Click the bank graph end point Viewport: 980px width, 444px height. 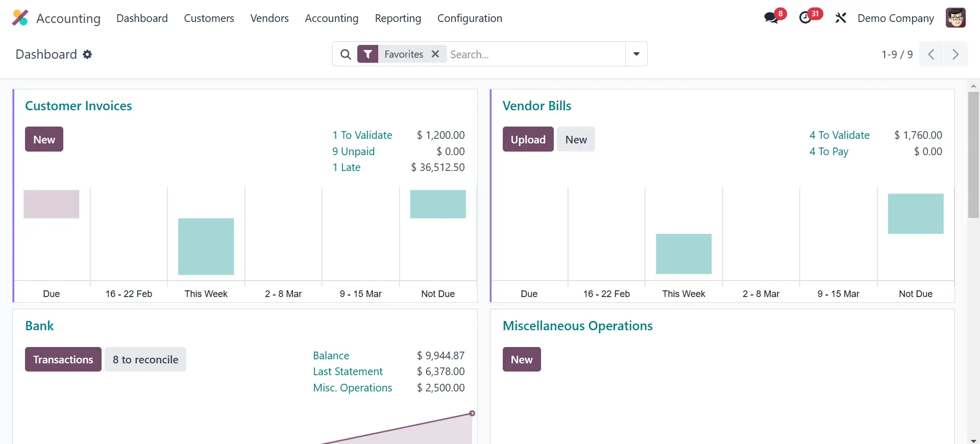pyautogui.click(x=472, y=413)
